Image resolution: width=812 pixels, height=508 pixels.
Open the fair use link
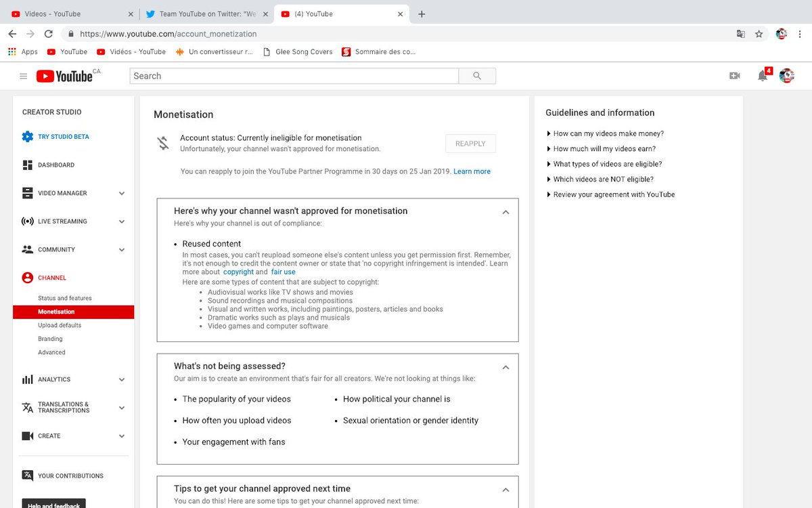(284, 272)
